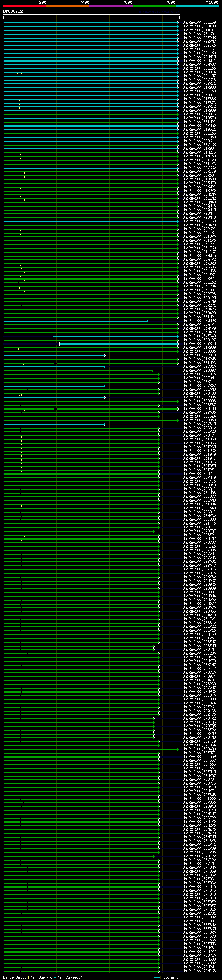Select hit label UniRef100_A8UYE4

[199, 474]
